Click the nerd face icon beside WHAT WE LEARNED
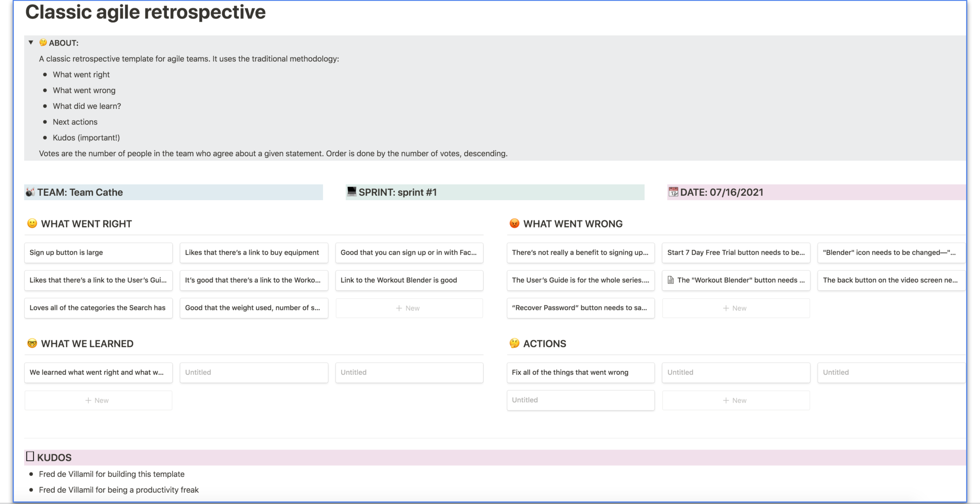 (x=32, y=343)
